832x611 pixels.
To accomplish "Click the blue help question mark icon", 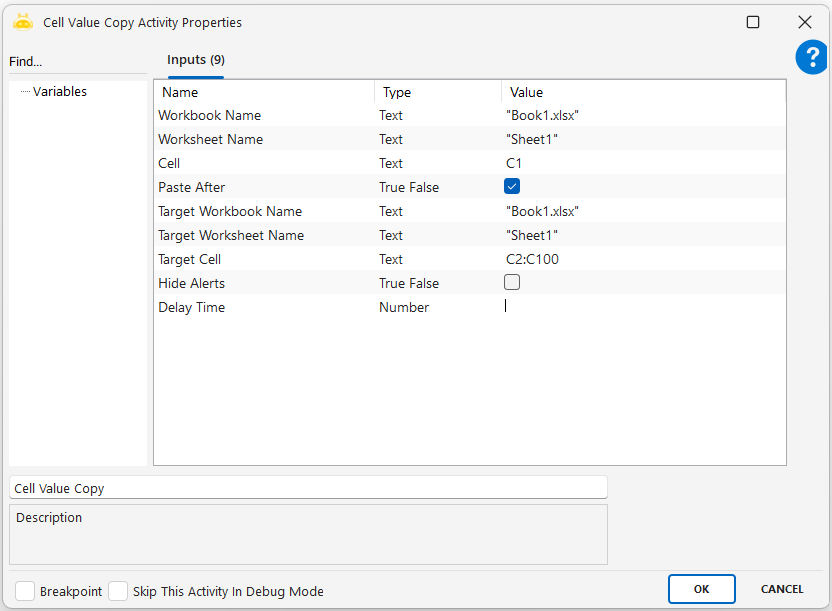I will coord(811,58).
